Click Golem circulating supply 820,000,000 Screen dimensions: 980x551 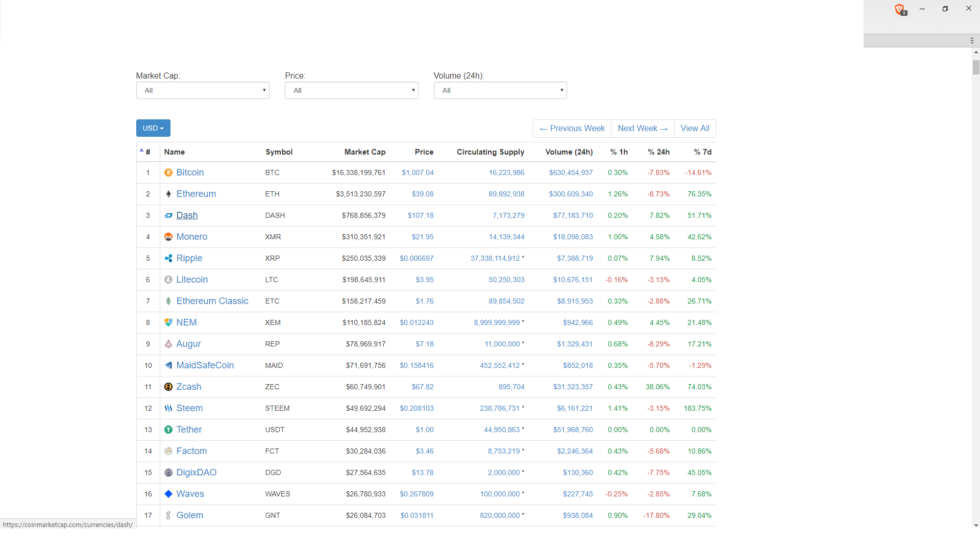point(500,516)
